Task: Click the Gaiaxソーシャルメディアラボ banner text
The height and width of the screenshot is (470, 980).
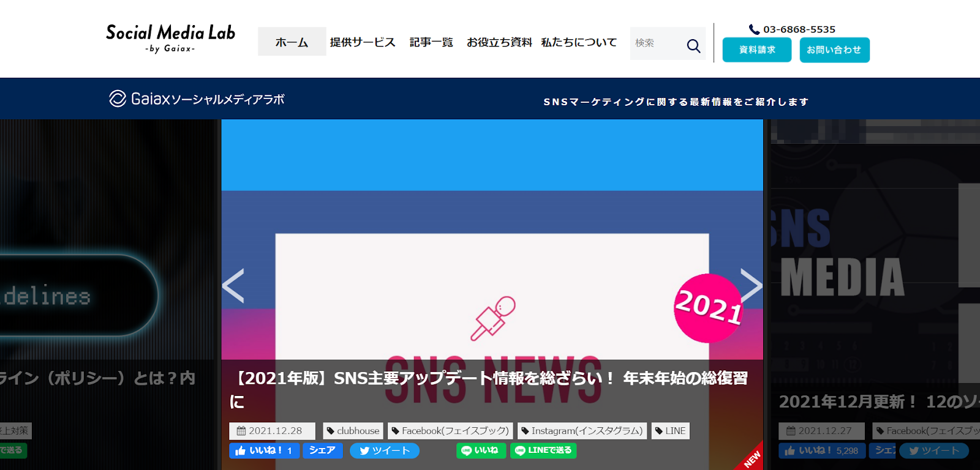Action: coord(208,99)
